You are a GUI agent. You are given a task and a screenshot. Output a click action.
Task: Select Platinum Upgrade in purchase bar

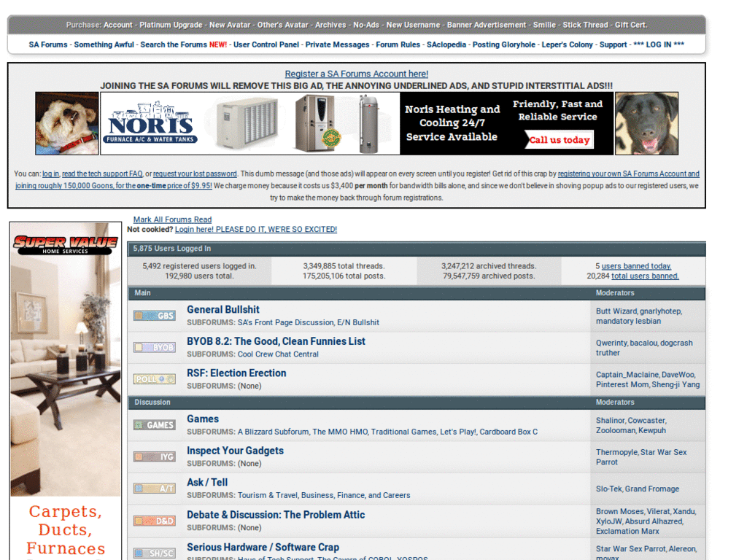coord(171,25)
